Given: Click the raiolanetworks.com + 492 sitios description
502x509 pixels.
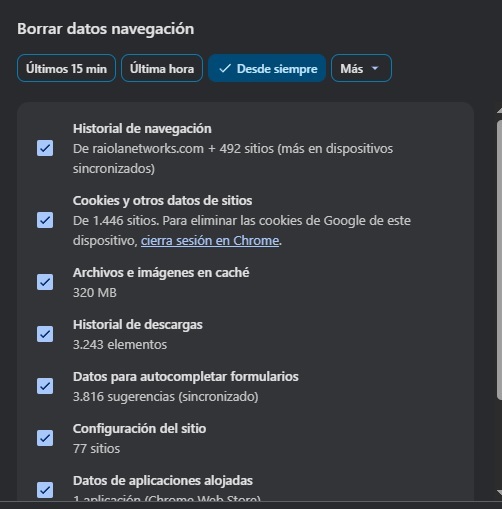Looking at the screenshot, I should 233,158.
